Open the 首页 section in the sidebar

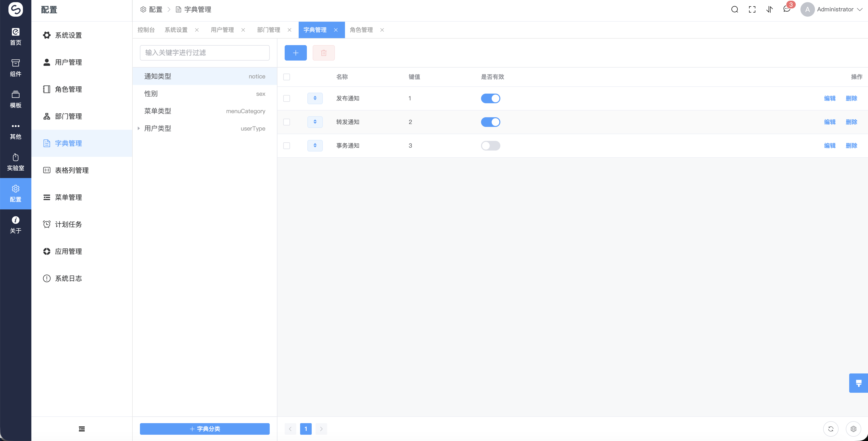point(15,37)
